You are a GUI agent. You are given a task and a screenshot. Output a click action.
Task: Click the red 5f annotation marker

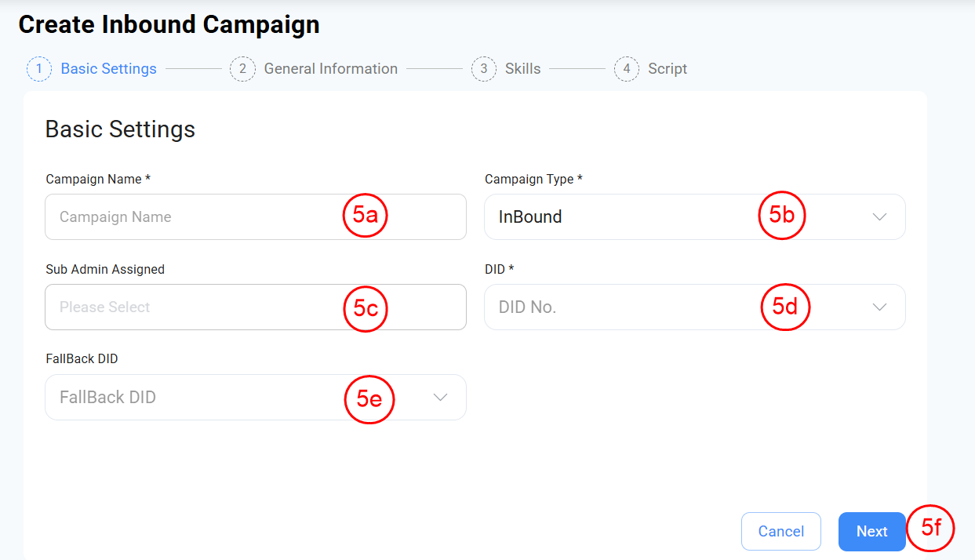[x=930, y=529]
